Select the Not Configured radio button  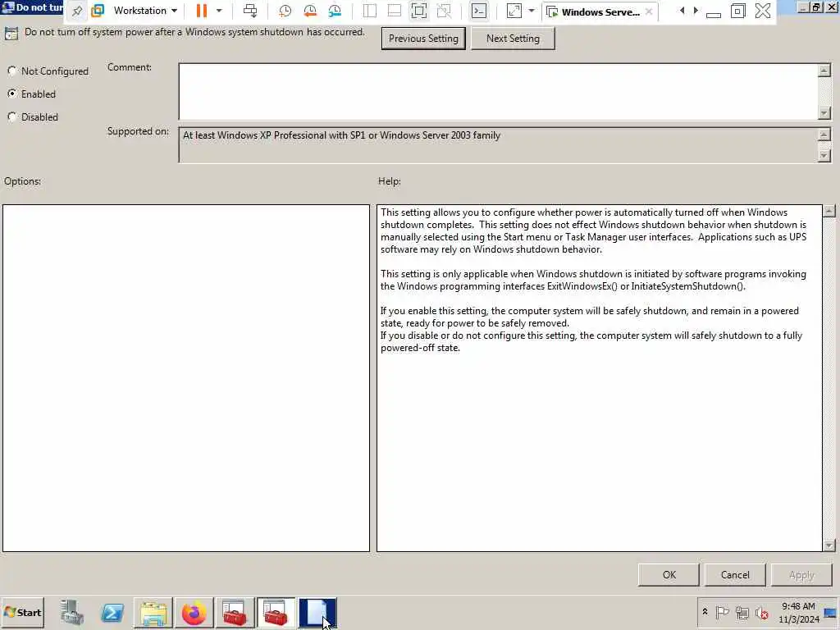click(11, 71)
